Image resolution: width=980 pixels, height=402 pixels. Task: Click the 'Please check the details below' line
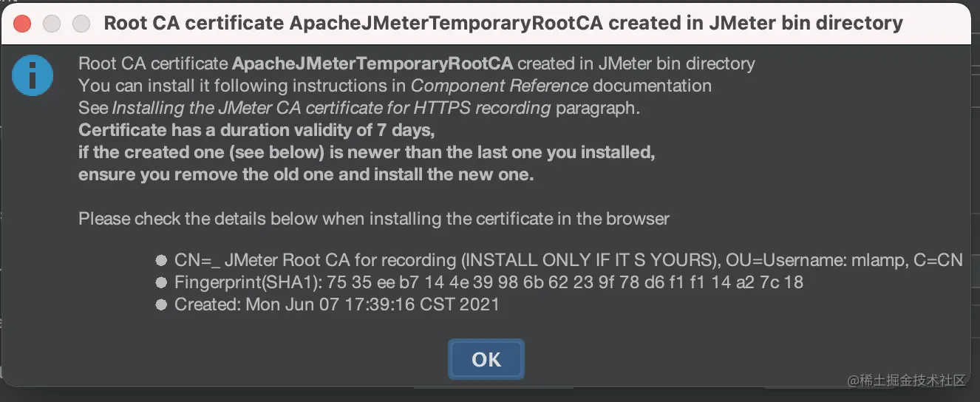coord(373,219)
